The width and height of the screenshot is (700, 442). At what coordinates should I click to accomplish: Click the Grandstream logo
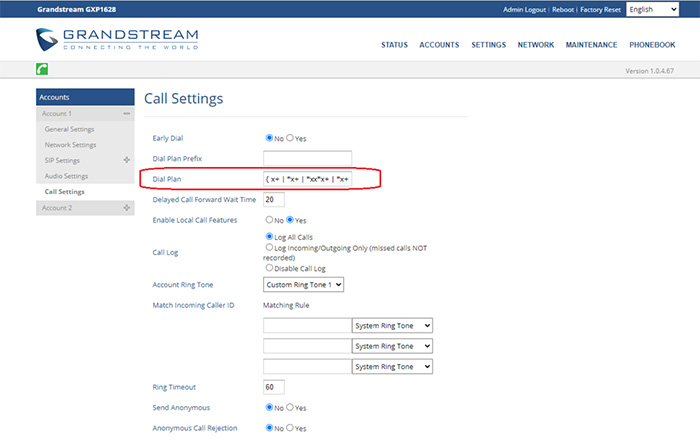[117, 41]
